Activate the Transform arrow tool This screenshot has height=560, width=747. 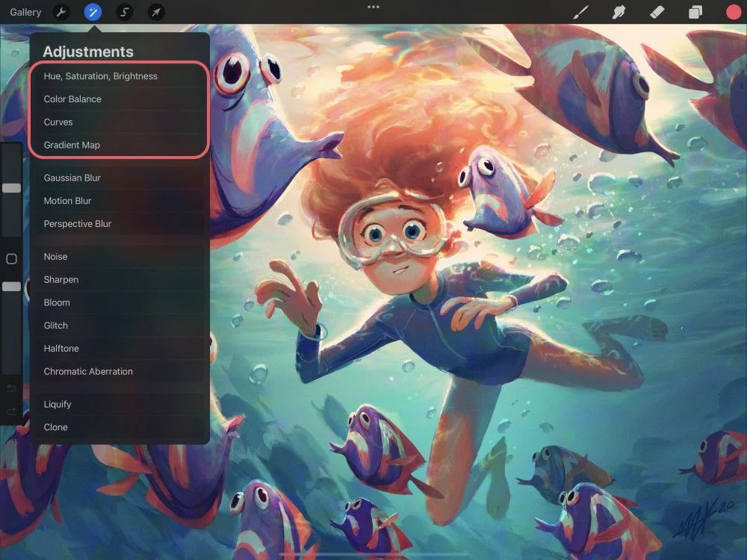click(x=156, y=12)
